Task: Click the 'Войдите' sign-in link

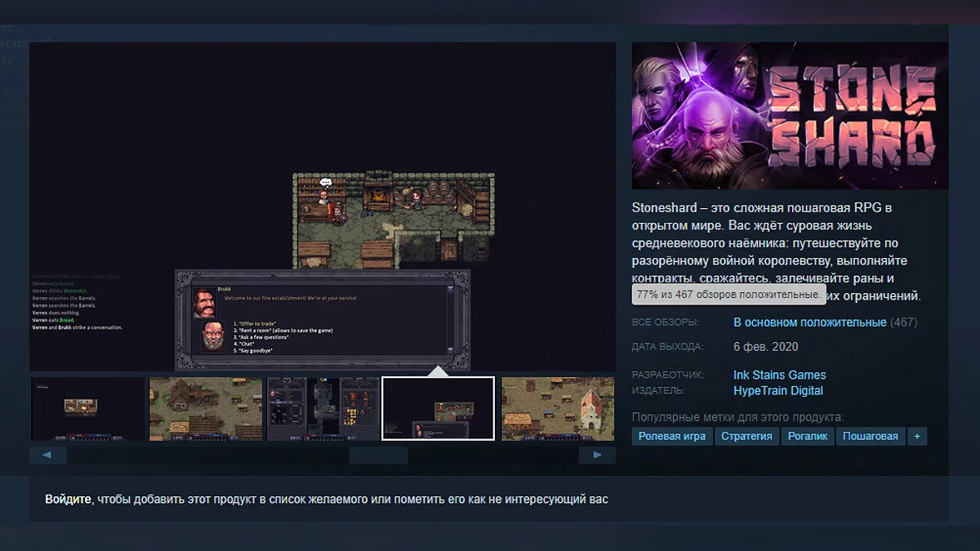Action: (x=68, y=499)
